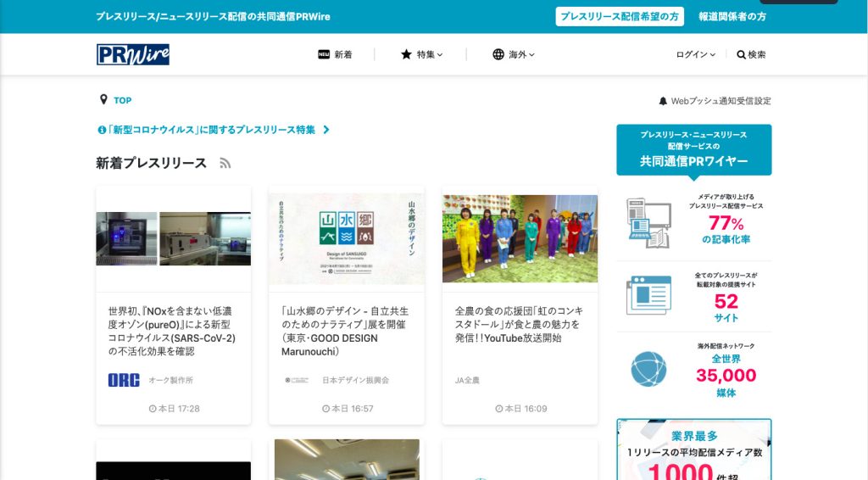Click the globe icon beside 海外
Screen dimensions: 868x480
pos(498,54)
